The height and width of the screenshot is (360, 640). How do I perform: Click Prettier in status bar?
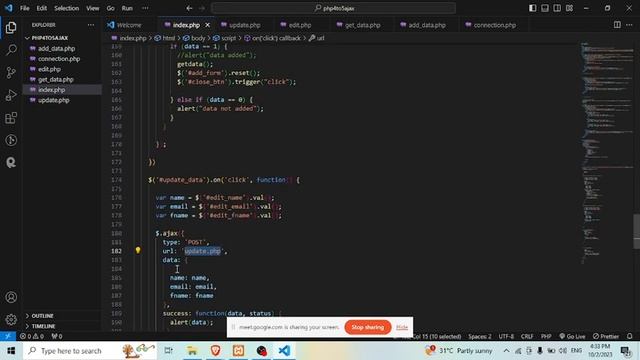(x=606, y=336)
